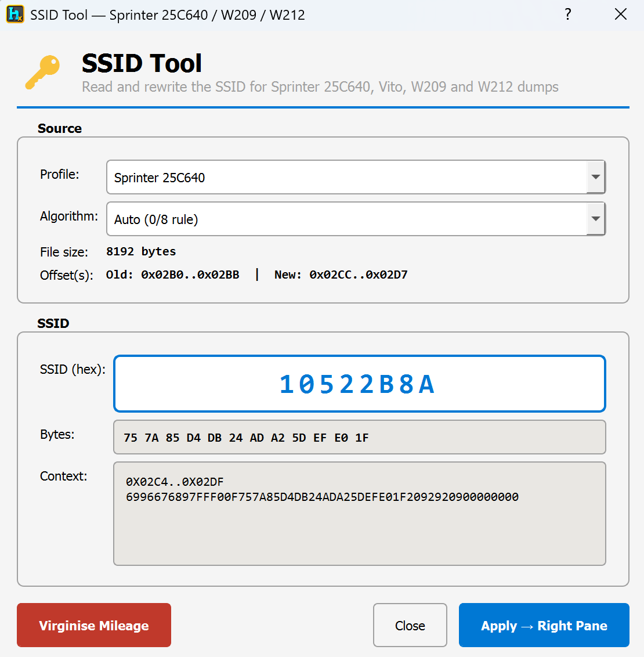644x657 pixels.
Task: Click the 8192 bytes file size value
Action: coord(140,251)
